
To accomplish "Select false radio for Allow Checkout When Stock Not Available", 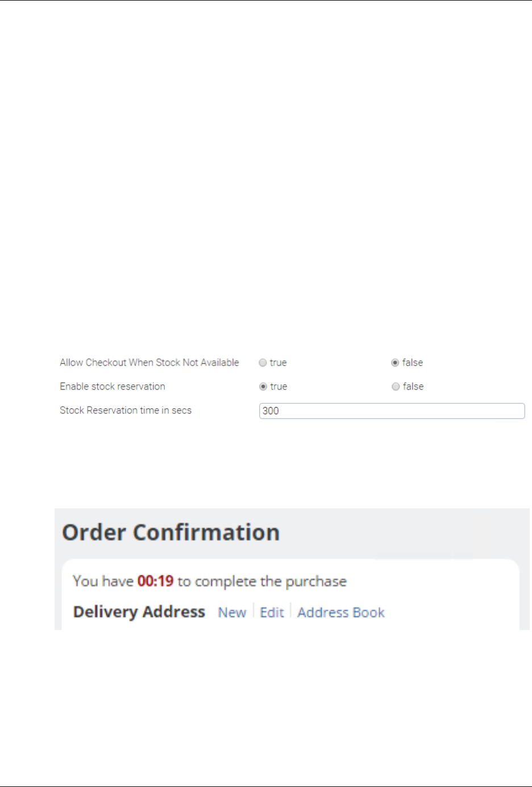I will coord(395,363).
